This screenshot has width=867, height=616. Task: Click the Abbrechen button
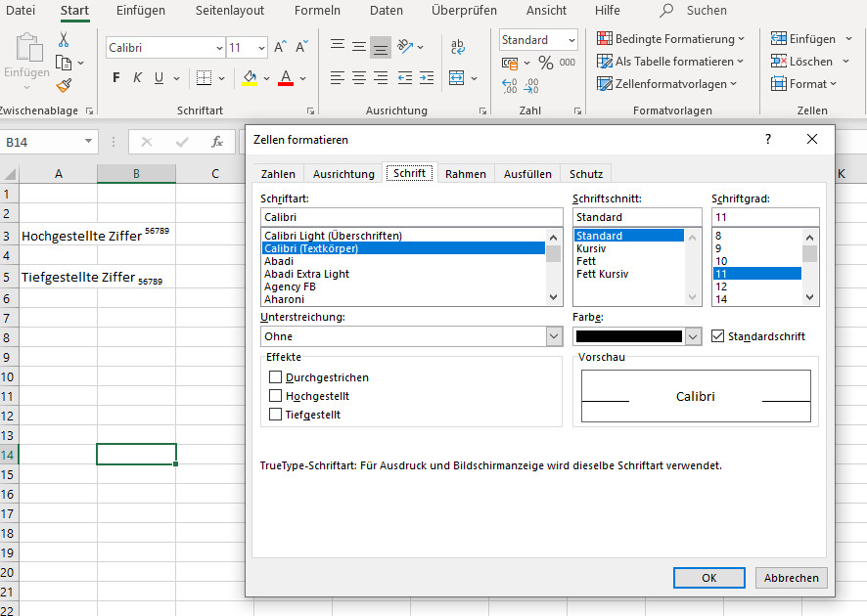(x=791, y=578)
